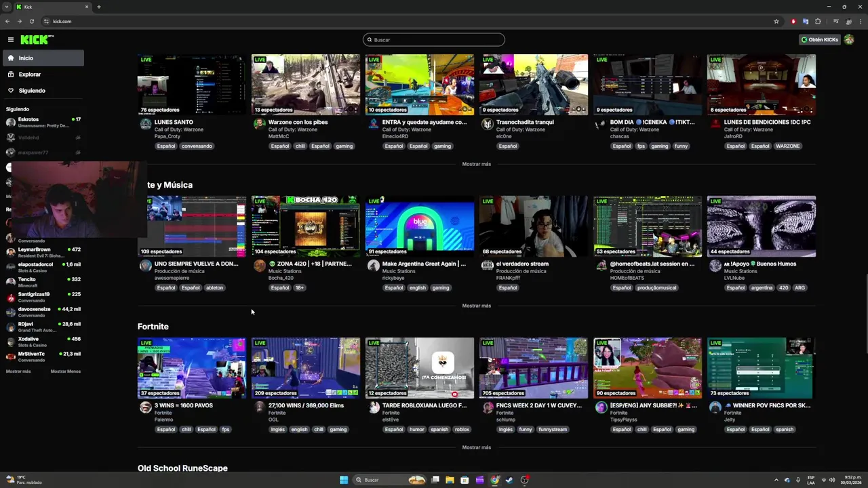Viewport: 868px width, 488px height.
Task: Click TipsyPlayss streamer avatar
Action: pos(601,407)
